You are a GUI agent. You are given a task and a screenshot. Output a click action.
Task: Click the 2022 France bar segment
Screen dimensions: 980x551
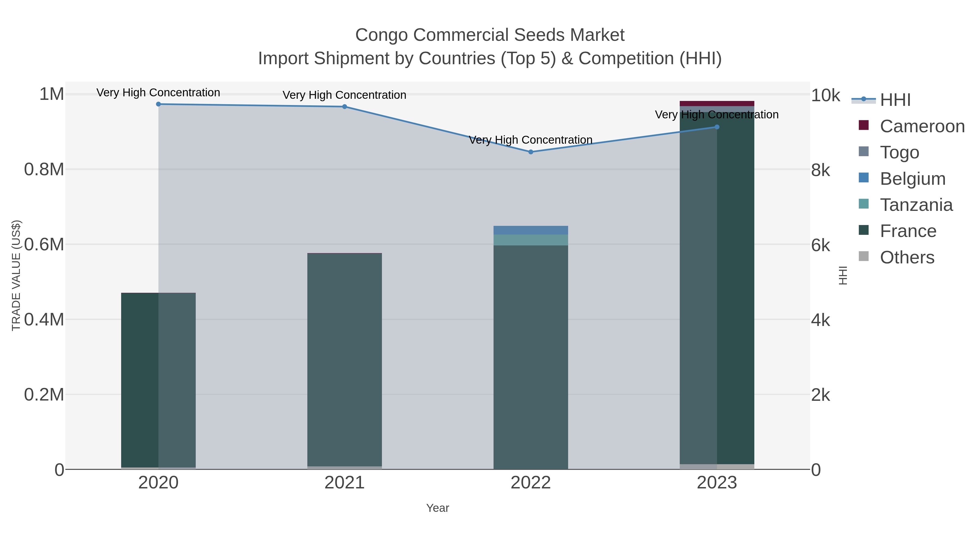coord(531,358)
